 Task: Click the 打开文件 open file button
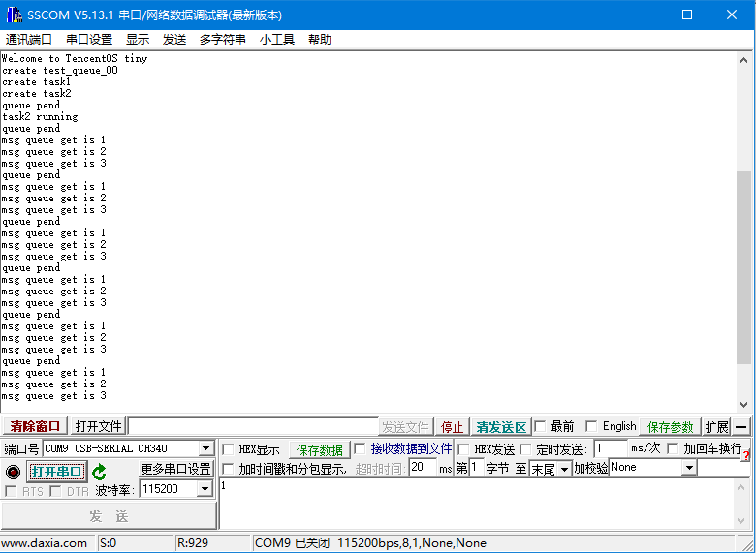98,426
